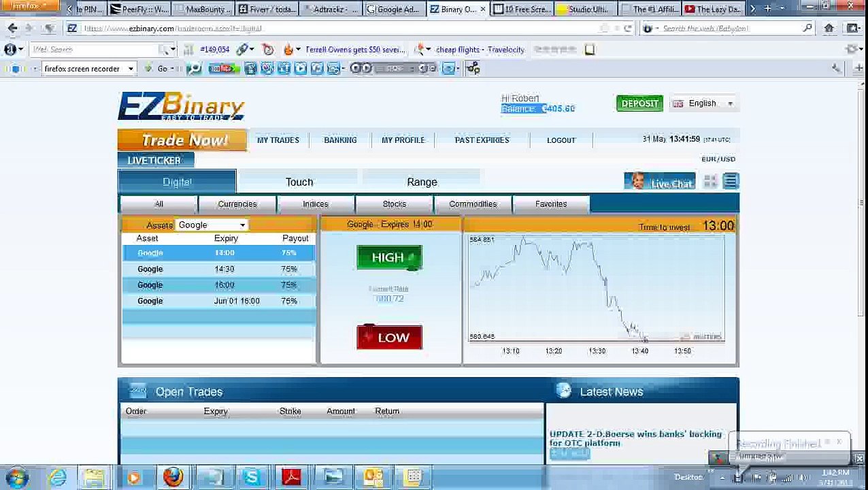
Task: Open the Favorites asset filter
Action: [x=551, y=204]
